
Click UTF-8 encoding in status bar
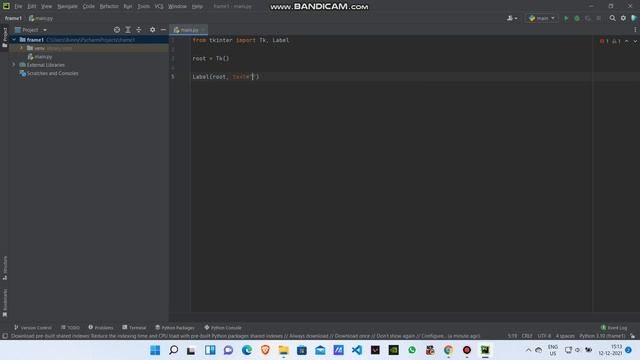pyautogui.click(x=544, y=336)
